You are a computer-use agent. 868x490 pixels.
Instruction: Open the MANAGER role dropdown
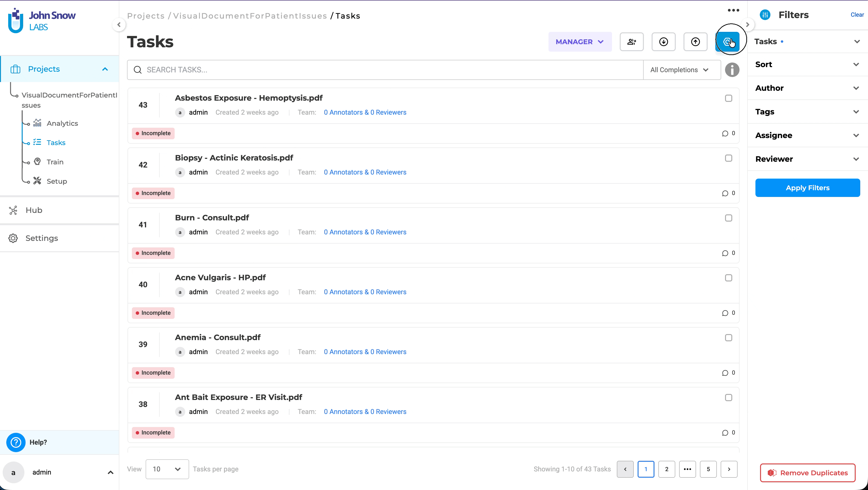click(x=580, y=42)
